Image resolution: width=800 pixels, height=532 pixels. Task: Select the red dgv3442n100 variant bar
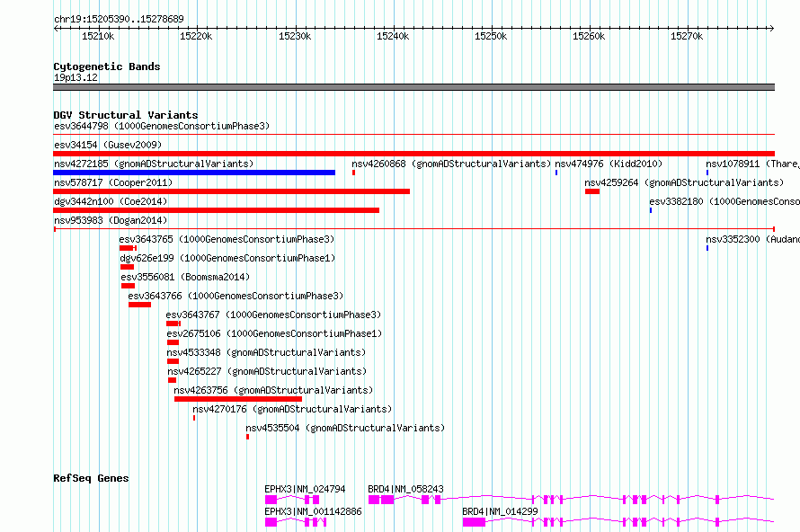217,210
